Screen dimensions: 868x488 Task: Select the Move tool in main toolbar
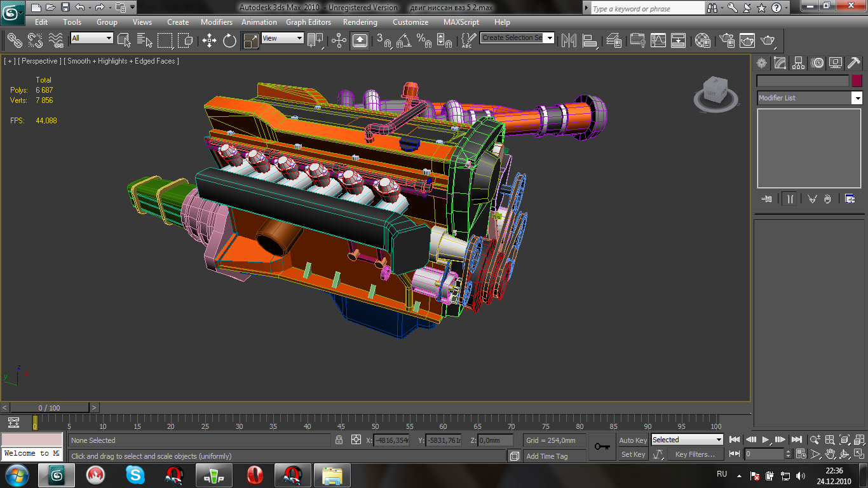point(209,41)
